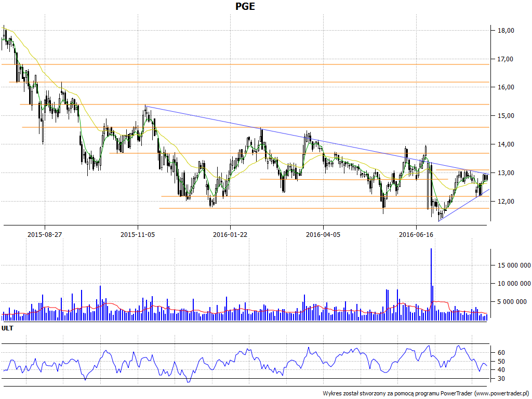
Task: Click the 18,00 price axis label
Action: click(506, 31)
